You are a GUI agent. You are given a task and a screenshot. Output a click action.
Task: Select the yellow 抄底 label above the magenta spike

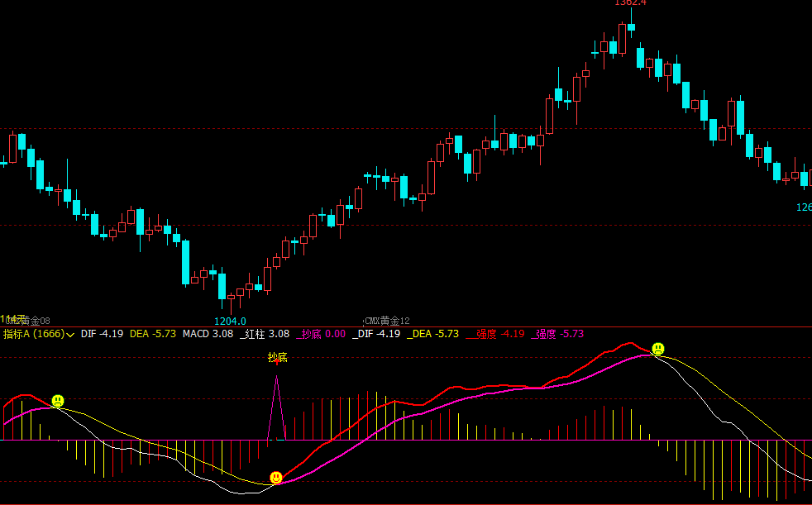(x=277, y=357)
